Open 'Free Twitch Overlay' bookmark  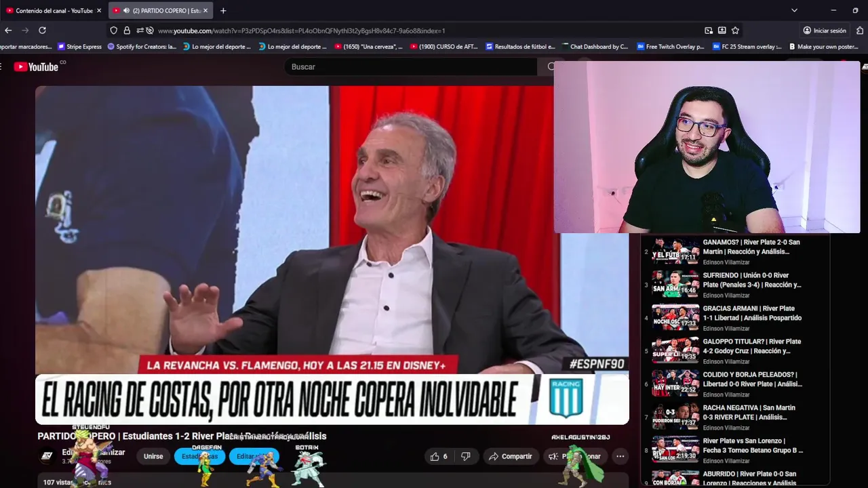click(670, 47)
